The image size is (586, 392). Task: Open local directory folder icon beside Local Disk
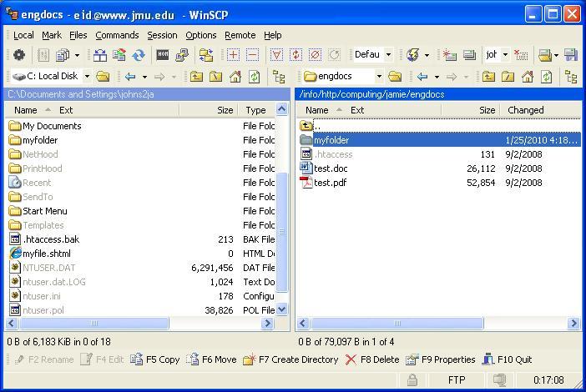(x=103, y=77)
